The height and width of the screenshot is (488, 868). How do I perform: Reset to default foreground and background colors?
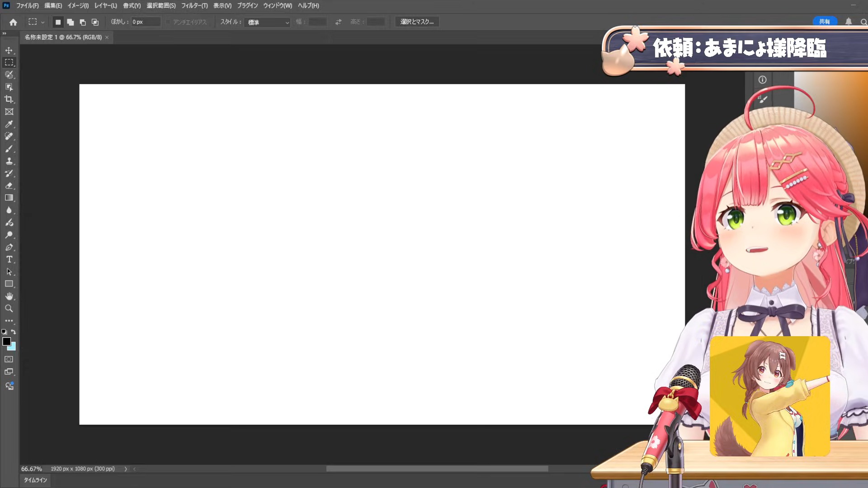pyautogui.click(x=4, y=332)
